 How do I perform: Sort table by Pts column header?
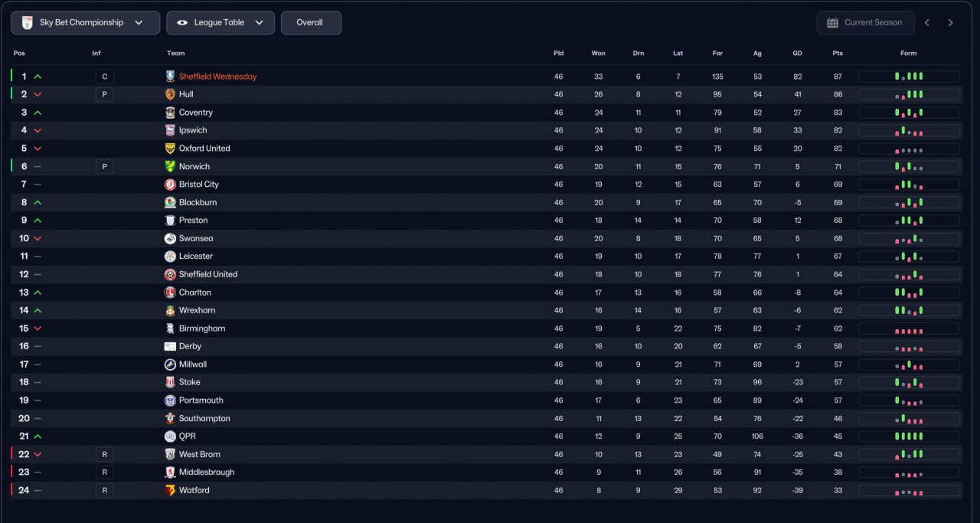(x=838, y=54)
